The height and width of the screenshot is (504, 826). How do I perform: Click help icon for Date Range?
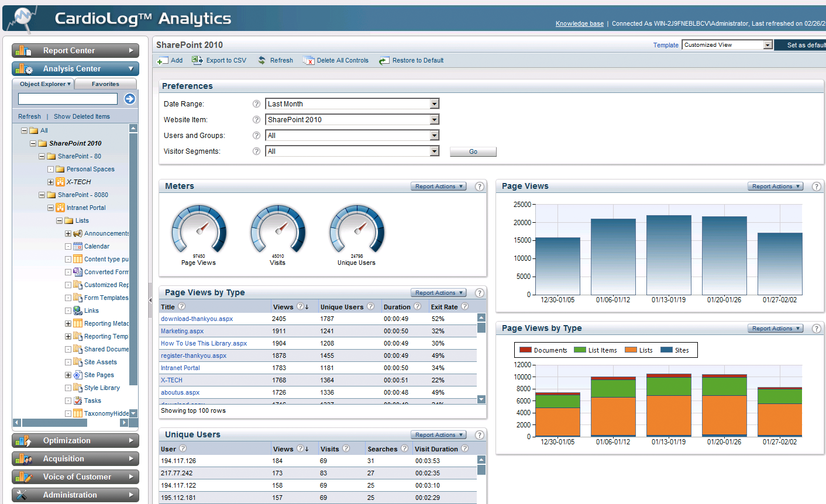pyautogui.click(x=256, y=103)
